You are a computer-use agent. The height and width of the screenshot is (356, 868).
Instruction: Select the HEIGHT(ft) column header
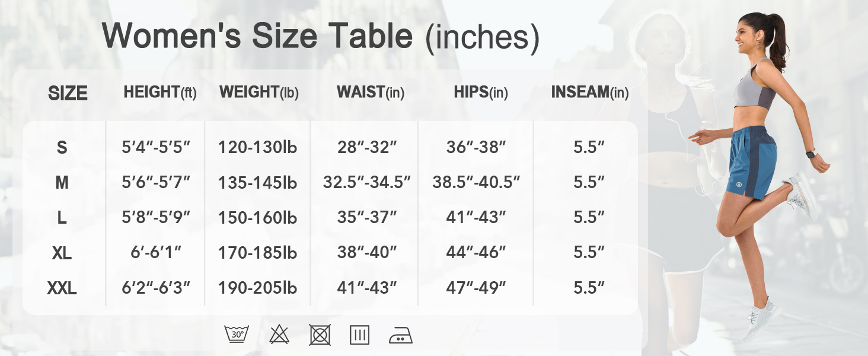(160, 93)
